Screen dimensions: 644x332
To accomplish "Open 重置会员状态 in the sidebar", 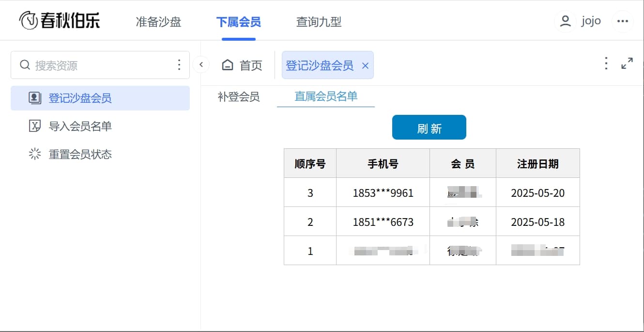I will pos(100,154).
